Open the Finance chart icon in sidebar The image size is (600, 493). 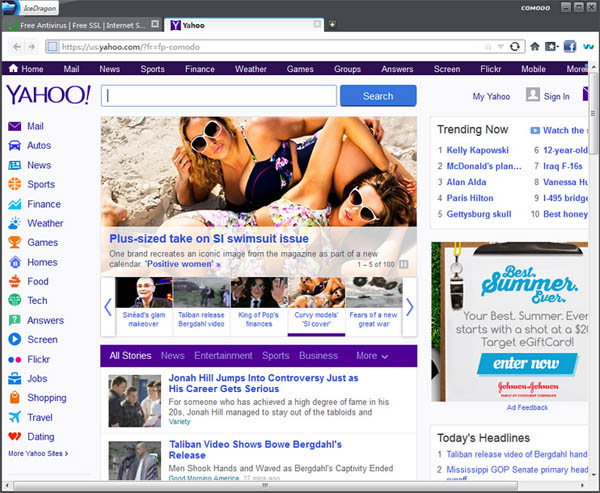[15, 204]
